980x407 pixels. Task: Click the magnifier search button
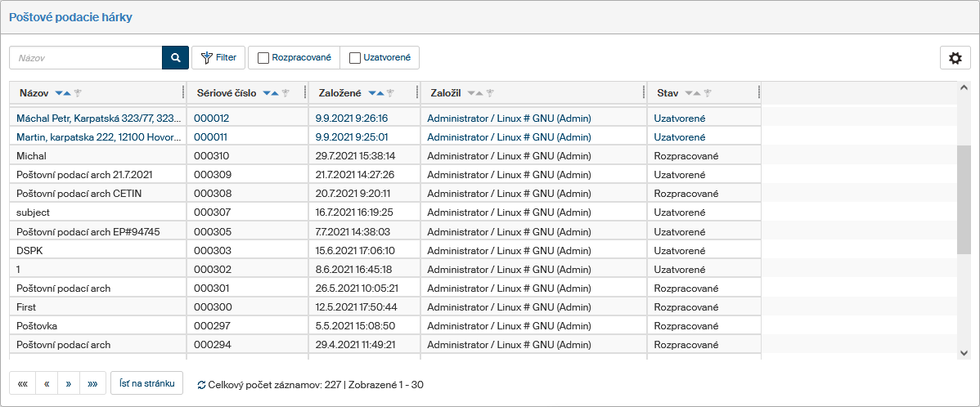point(175,57)
